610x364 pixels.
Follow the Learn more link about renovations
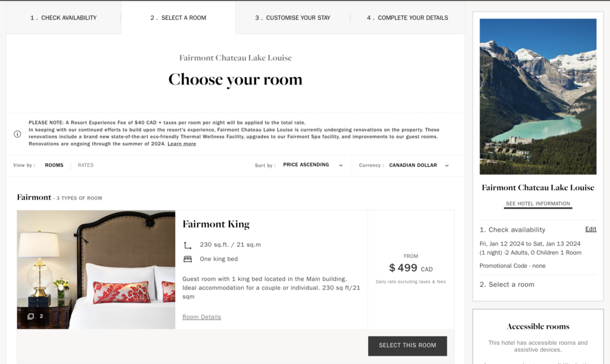point(182,144)
